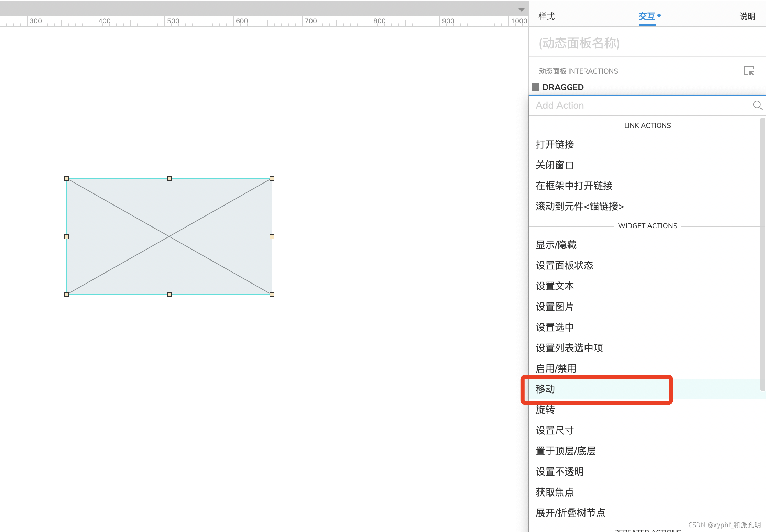The image size is (766, 532).
Task: Click the left-middle resize handle of the panel
Action: [66, 237]
